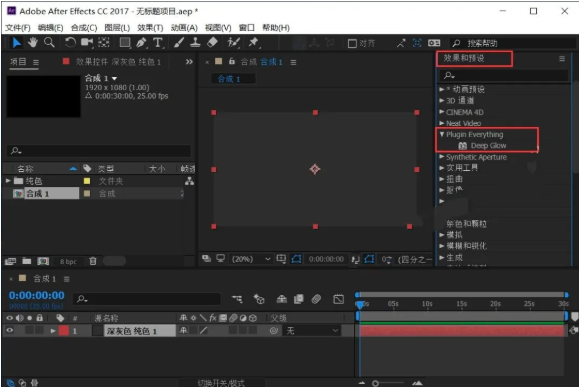Viewport: 579px width, 389px height.
Task: Expand 深灰色 纯色 1 layer properties triangle
Action: (x=53, y=331)
